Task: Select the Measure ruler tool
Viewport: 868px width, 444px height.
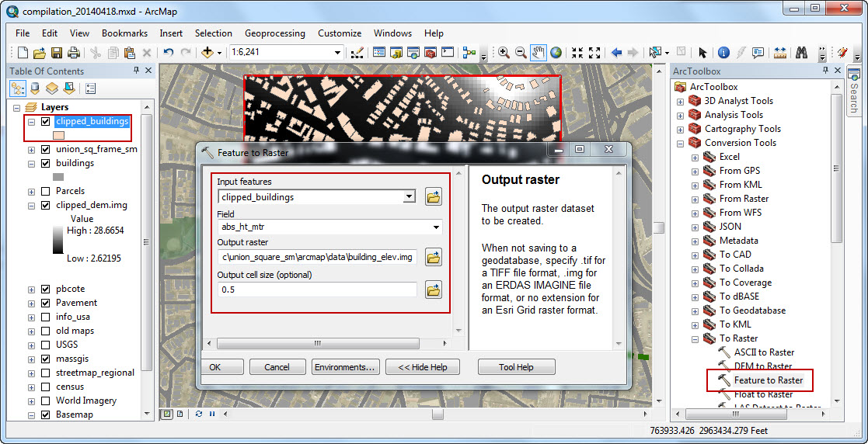Action: (780, 53)
